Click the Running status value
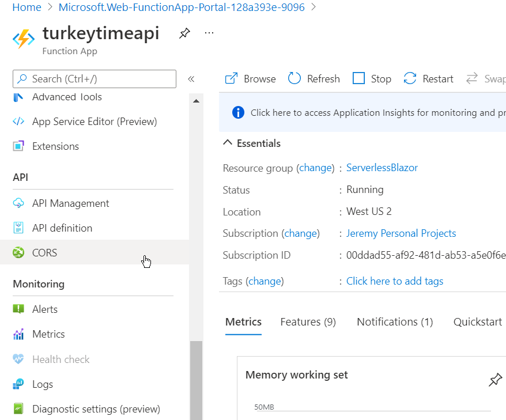 [365, 190]
